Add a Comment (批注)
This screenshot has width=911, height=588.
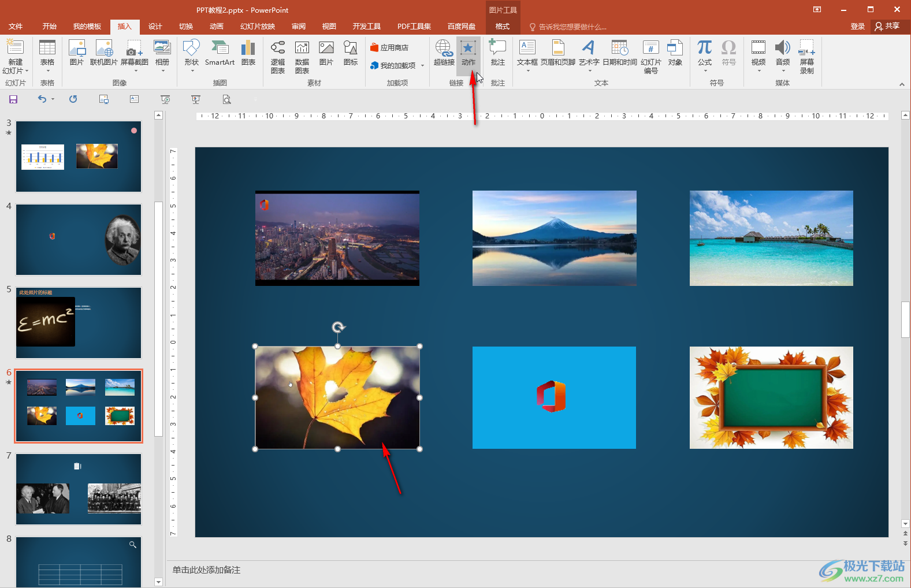[x=497, y=53]
